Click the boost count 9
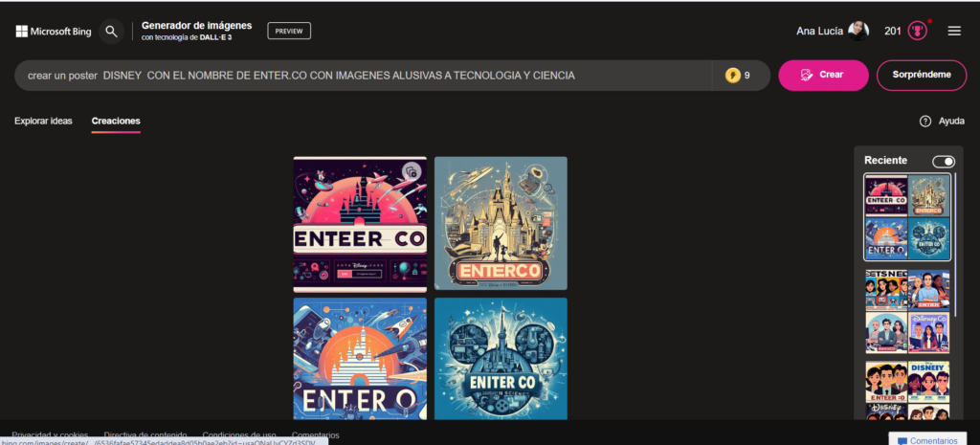The height and width of the screenshot is (445, 980). point(746,76)
